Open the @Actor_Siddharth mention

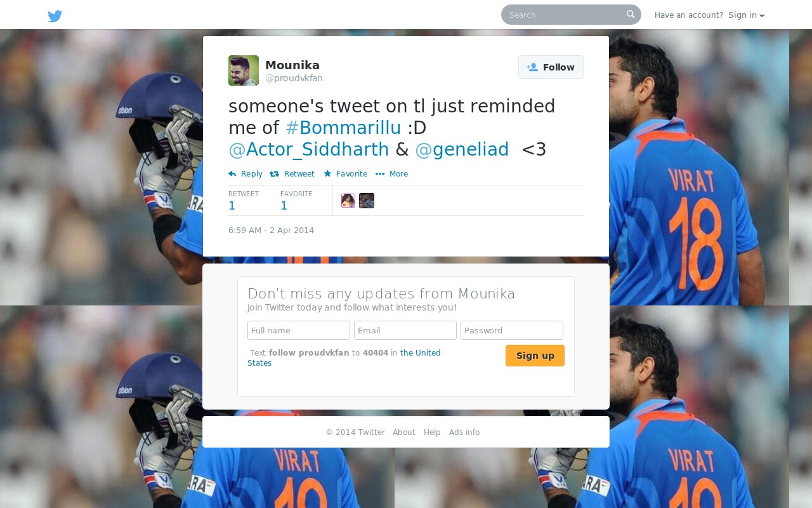pos(309,149)
